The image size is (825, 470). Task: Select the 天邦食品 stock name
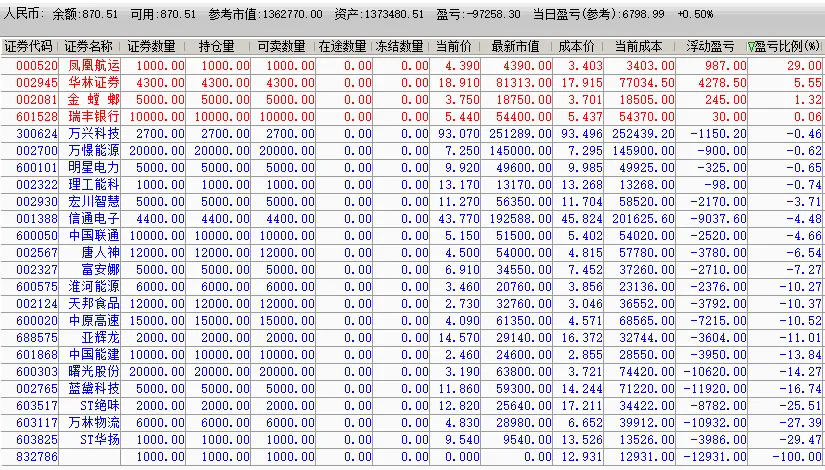point(94,304)
